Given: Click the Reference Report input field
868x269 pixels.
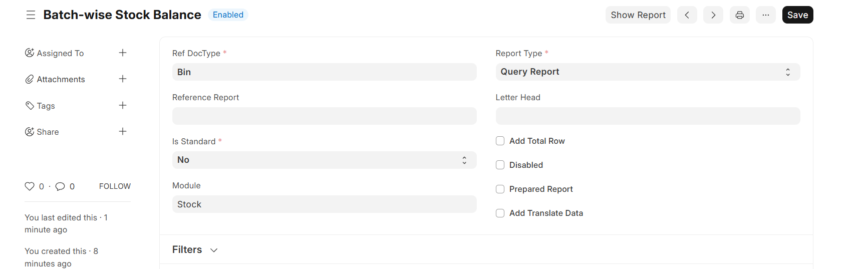Looking at the screenshot, I should pos(324,116).
